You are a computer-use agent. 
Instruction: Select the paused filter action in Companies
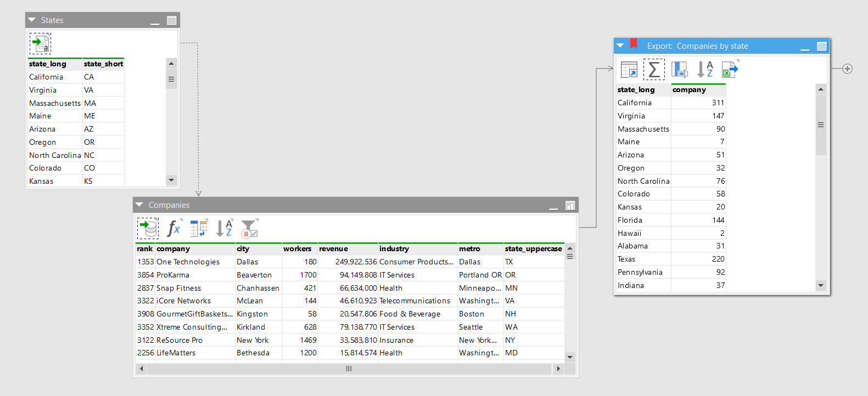pyautogui.click(x=249, y=228)
